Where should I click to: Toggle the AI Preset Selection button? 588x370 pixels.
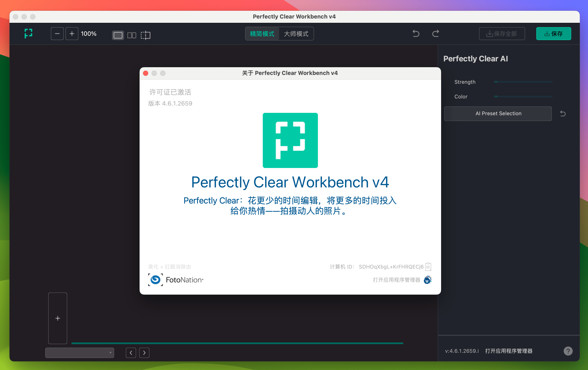pyautogui.click(x=498, y=113)
